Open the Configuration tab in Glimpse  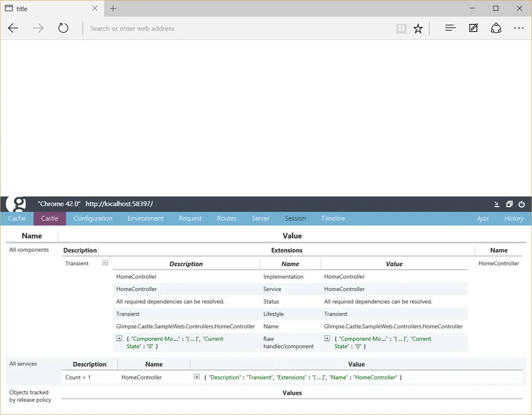pyautogui.click(x=92, y=218)
